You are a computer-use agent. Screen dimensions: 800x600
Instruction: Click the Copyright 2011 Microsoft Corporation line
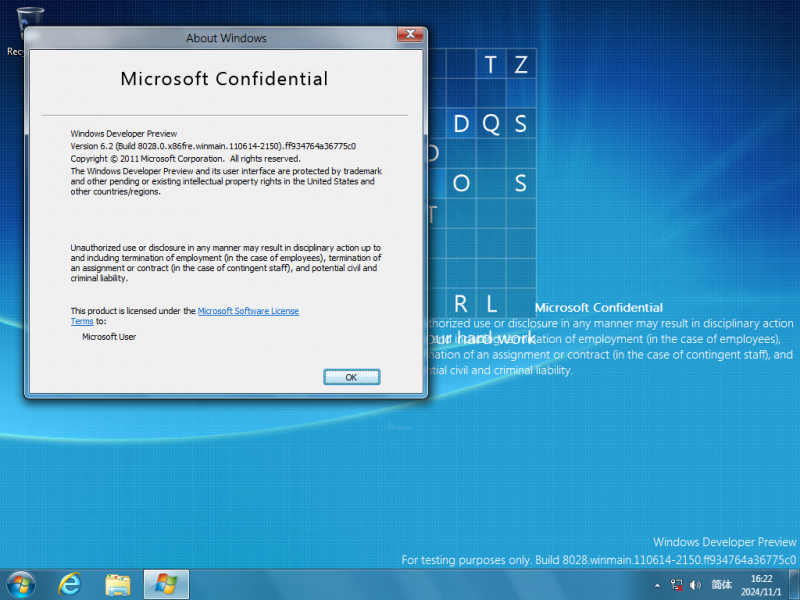(185, 159)
